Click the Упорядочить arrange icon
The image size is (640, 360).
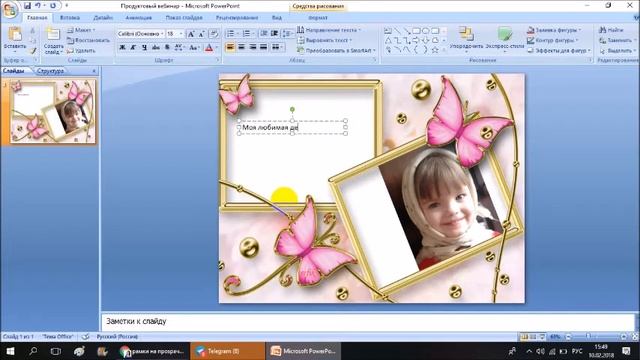point(466,33)
